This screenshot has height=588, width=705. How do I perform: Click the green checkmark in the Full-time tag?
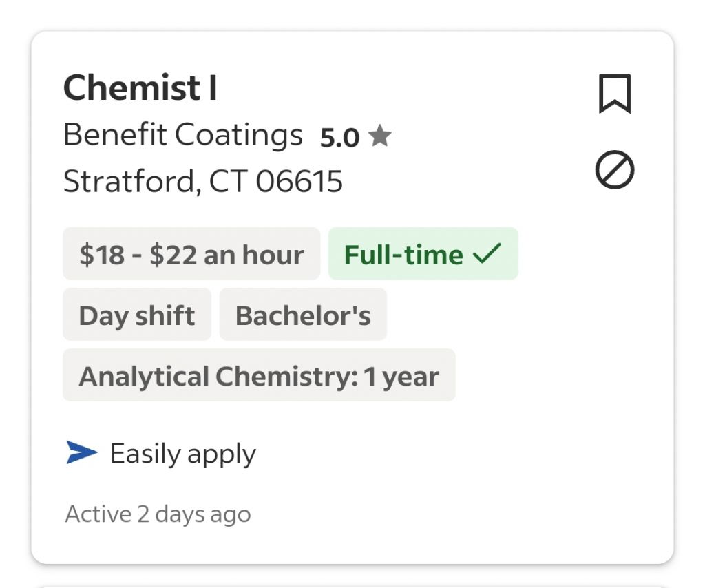tap(487, 254)
